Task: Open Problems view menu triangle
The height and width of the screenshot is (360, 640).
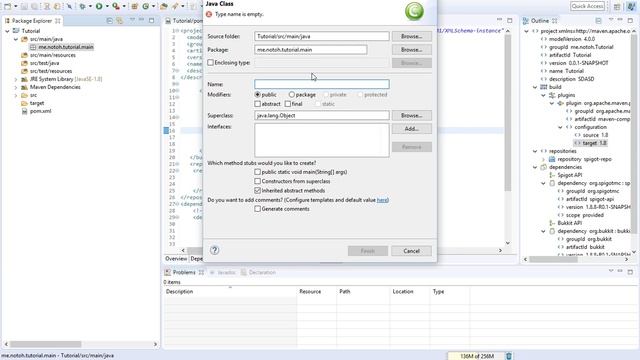Action: (611, 271)
